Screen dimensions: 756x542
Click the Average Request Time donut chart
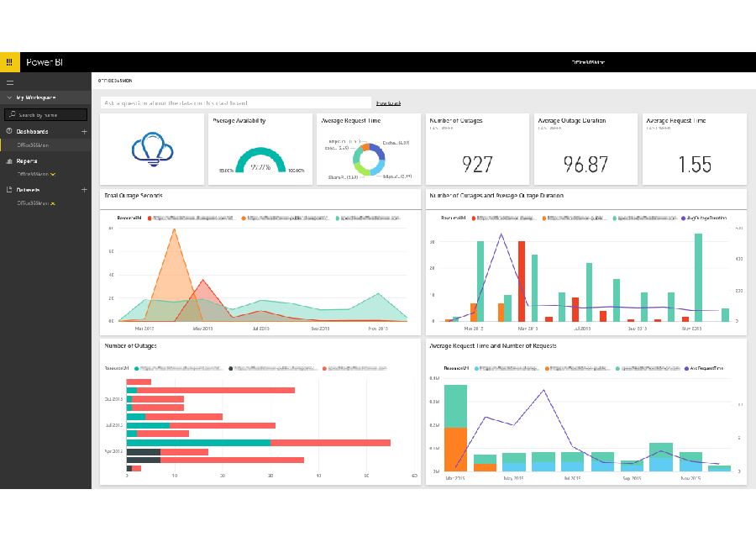point(369,159)
